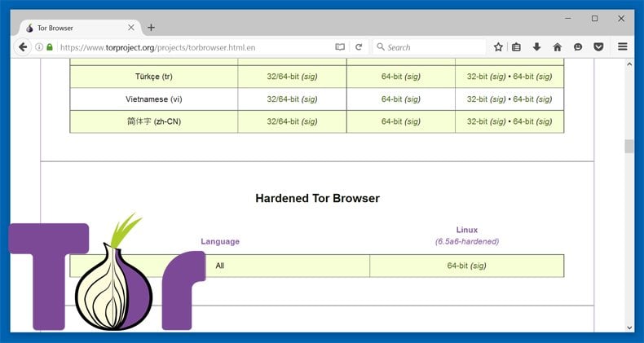Open a new tab with the plus button
The width and height of the screenshot is (644, 343).
[151, 28]
